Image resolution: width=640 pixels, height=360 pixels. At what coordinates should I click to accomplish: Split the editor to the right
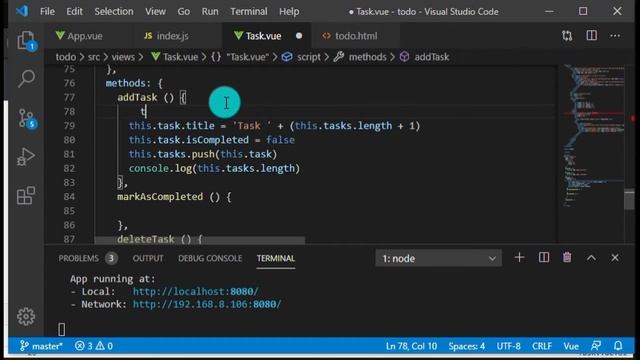pyautogui.click(x=591, y=36)
